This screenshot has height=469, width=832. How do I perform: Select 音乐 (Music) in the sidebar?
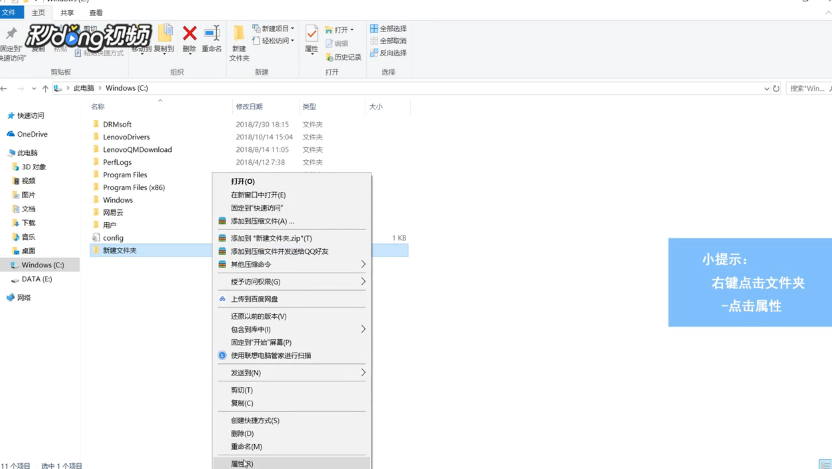point(24,237)
